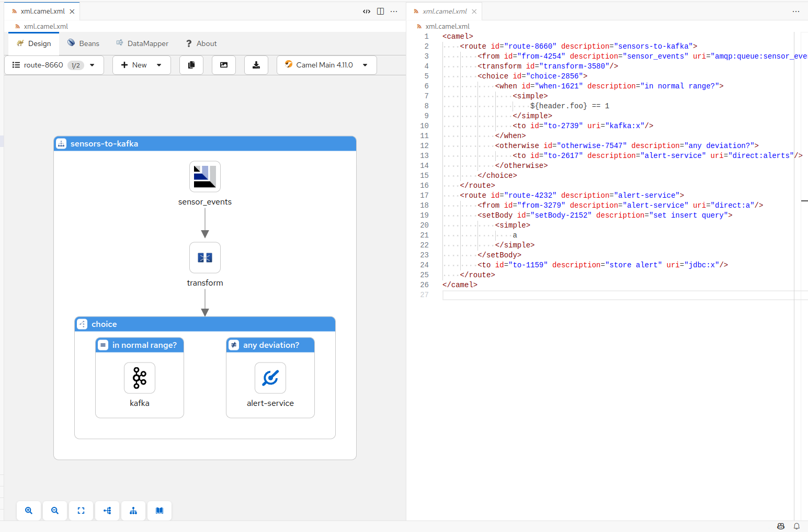Select the transform step in the diagram
This screenshot has width=808, height=532.
pos(204,257)
